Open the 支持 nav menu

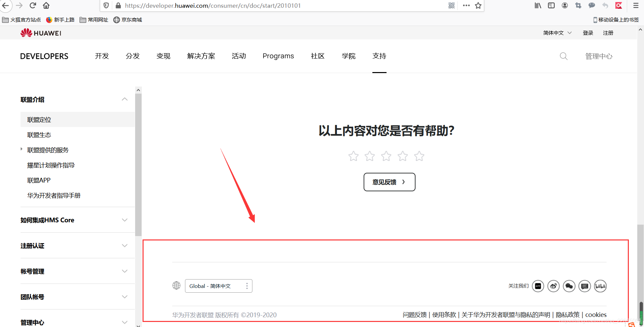[x=379, y=56]
